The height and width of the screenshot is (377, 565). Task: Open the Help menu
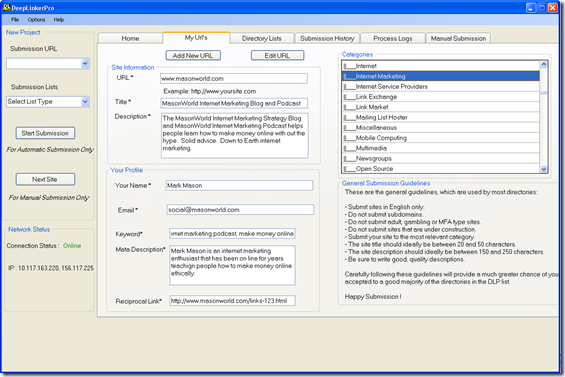(59, 20)
